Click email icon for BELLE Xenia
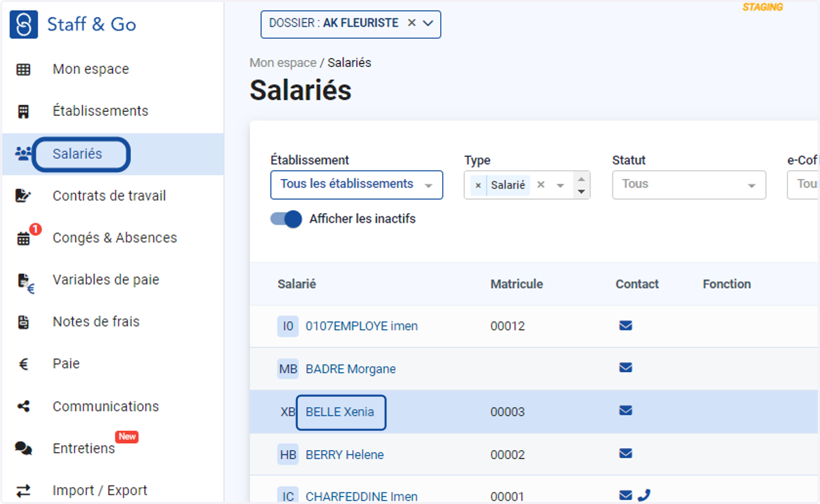This screenshot has height=504, width=820. (x=625, y=410)
